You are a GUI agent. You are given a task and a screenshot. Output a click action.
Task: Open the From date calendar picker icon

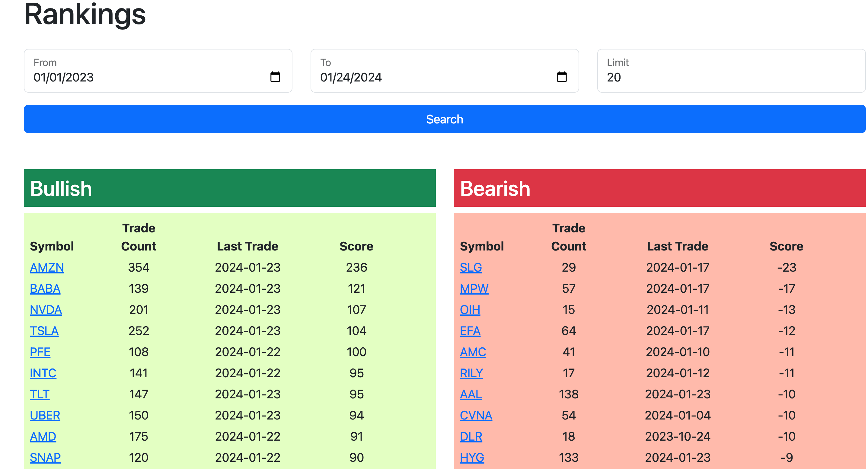click(x=275, y=77)
